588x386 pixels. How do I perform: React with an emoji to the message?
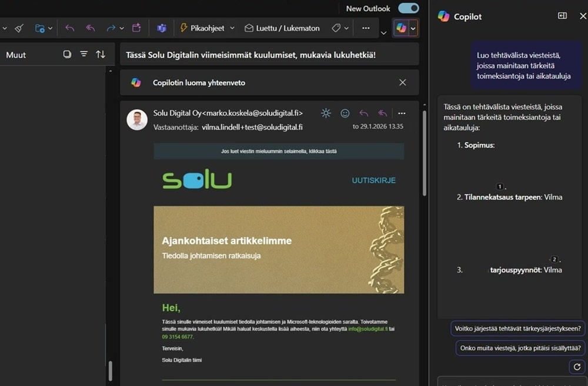click(x=345, y=113)
